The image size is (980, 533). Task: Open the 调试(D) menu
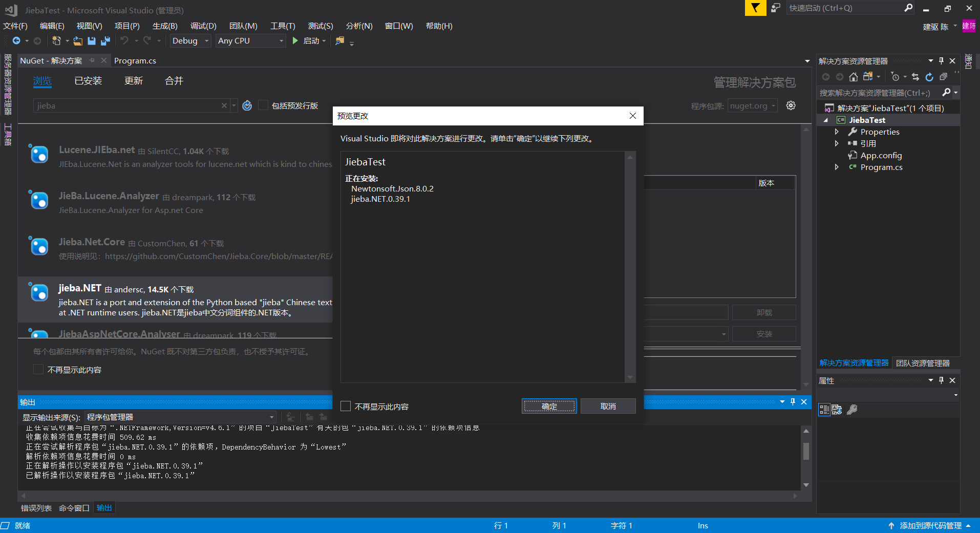coord(203,26)
